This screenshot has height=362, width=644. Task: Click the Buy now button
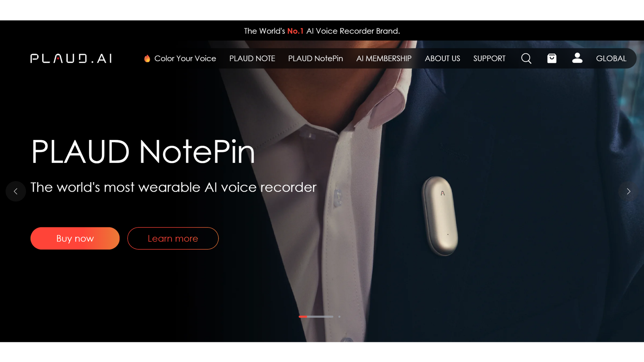pyautogui.click(x=75, y=238)
